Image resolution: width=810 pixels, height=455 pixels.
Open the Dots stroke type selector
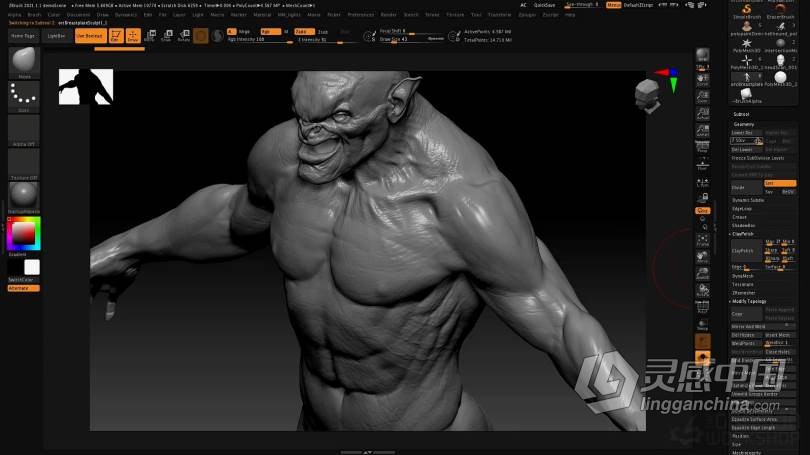point(24,96)
